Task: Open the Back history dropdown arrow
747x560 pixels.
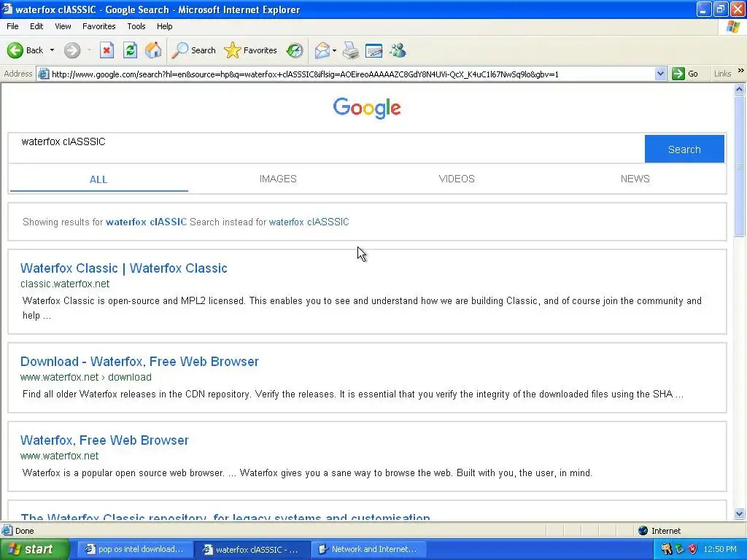Action: (x=52, y=50)
